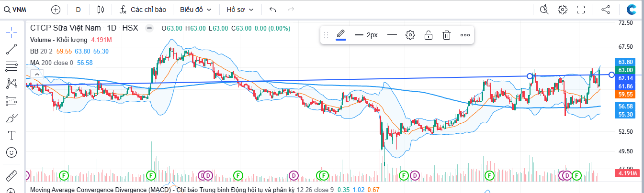Toggle the lock on the drawing
This screenshot has height=193, width=644.
429,35
